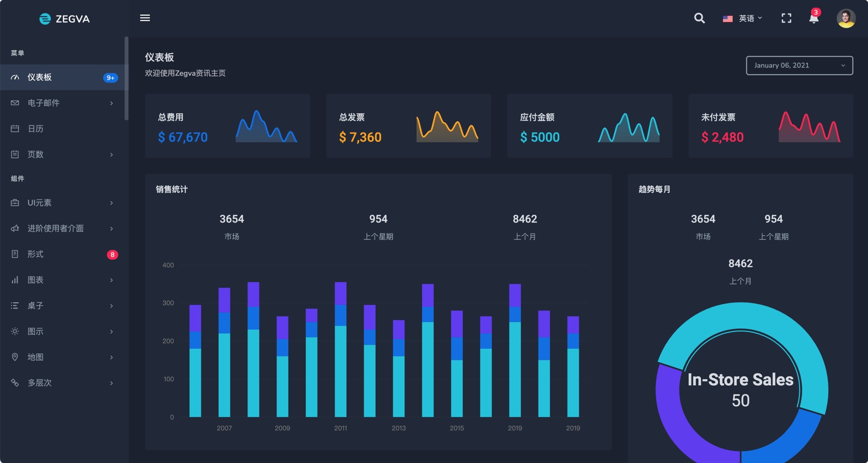Enter fullscreen mode

[x=786, y=18]
